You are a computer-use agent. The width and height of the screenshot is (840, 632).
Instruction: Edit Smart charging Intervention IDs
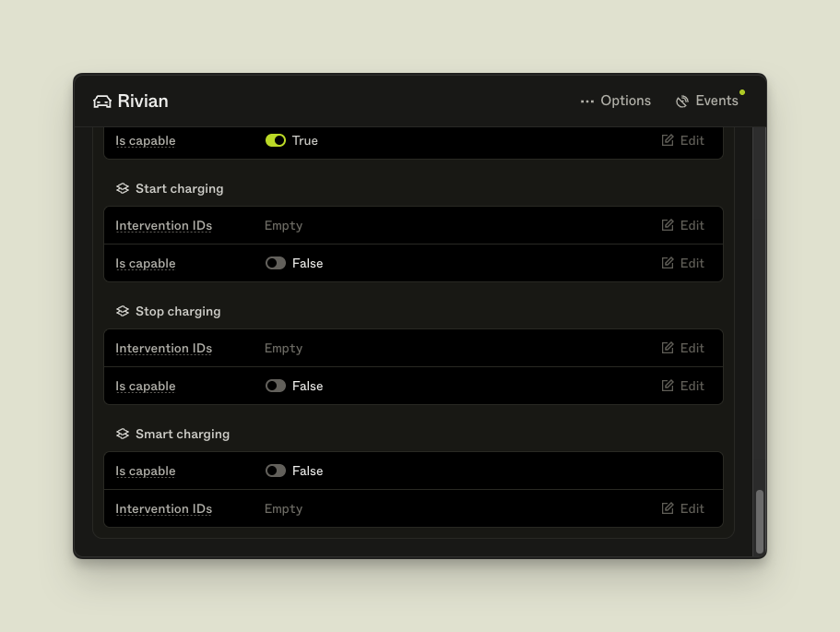tap(682, 508)
